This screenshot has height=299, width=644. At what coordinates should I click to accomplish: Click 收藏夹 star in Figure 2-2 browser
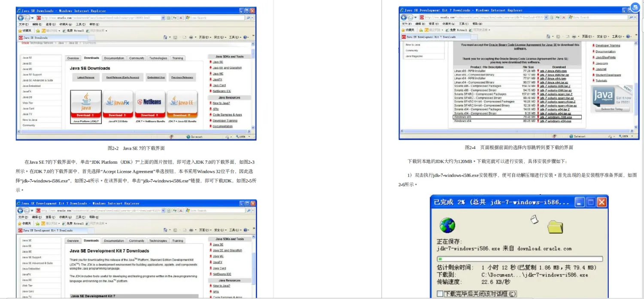click(x=20, y=31)
